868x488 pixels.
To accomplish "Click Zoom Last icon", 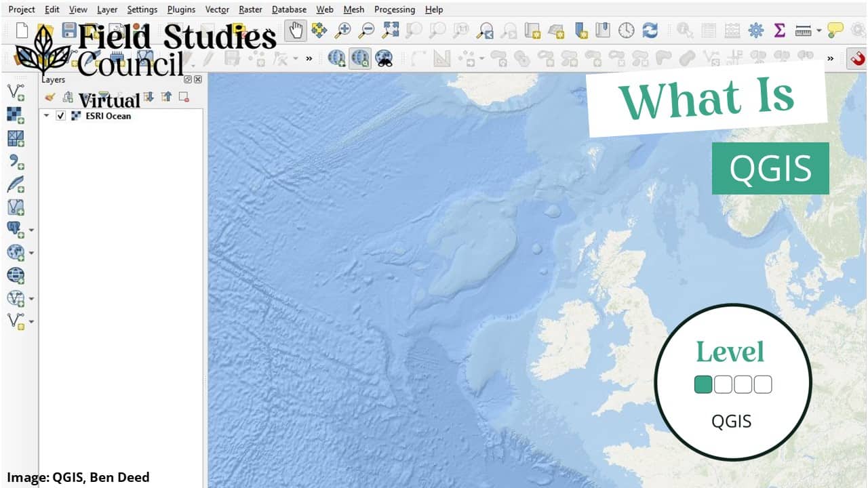I will pyautogui.click(x=484, y=30).
